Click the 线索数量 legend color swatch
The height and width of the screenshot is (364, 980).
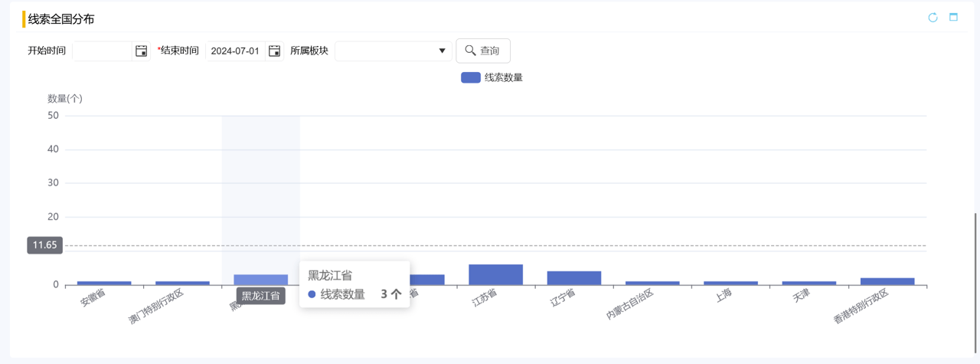(x=470, y=77)
